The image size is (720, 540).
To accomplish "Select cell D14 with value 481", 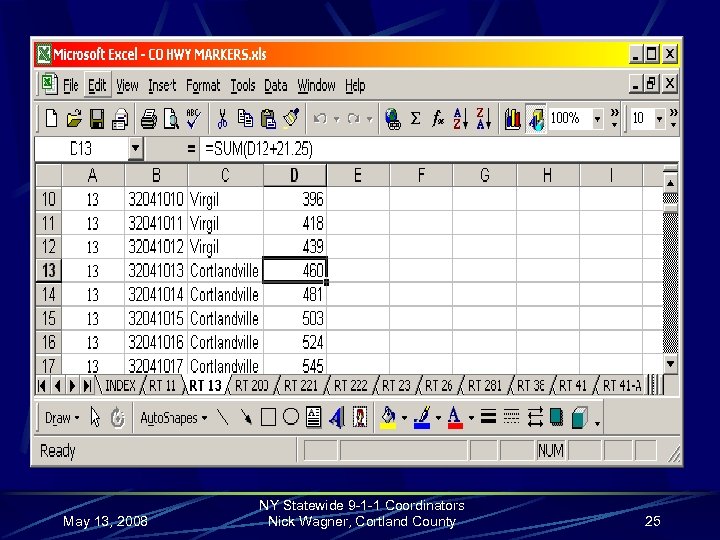I will point(294,294).
